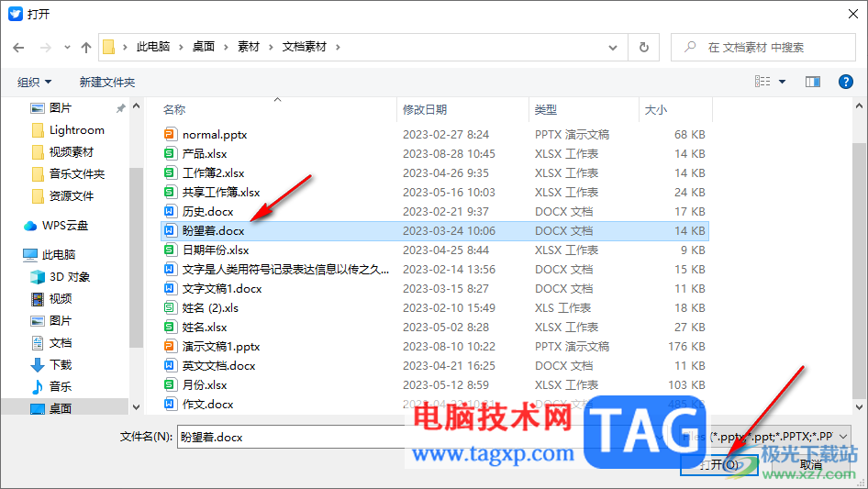
Task: Go back using the back arrow
Action: 18,48
